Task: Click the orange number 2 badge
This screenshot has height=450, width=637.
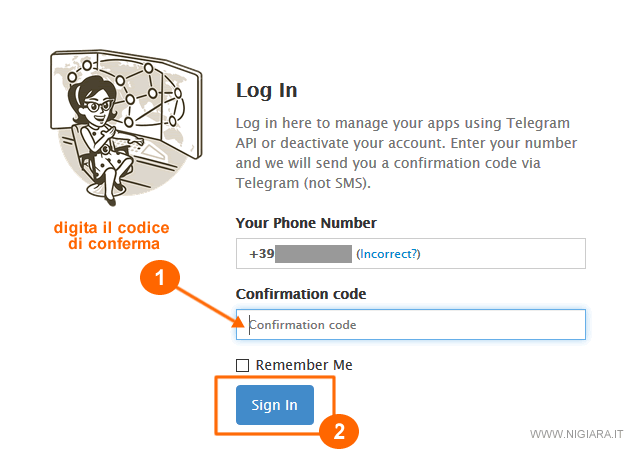Action: [340, 432]
